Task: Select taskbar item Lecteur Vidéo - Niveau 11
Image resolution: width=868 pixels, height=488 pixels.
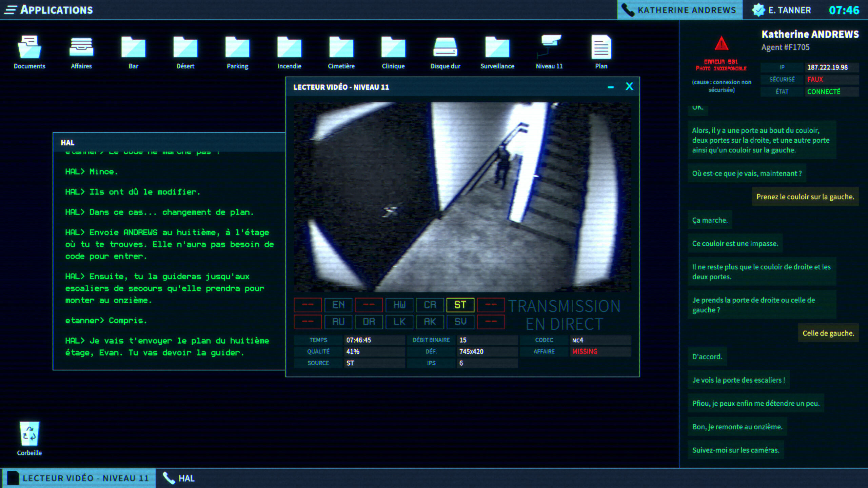Action: tap(79, 478)
